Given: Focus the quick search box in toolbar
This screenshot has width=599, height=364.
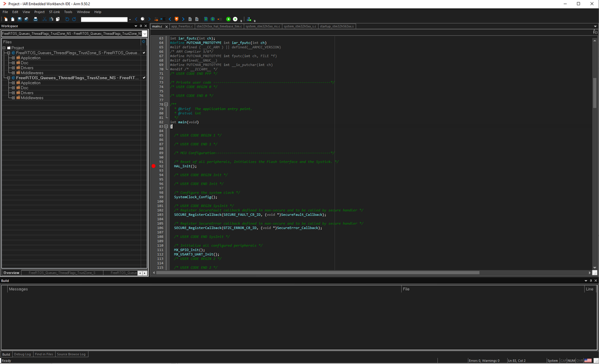Looking at the screenshot, I should click(104, 19).
